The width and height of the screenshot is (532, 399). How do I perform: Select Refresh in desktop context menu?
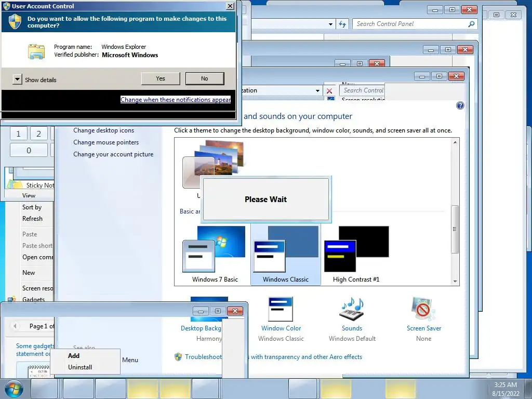pyautogui.click(x=33, y=219)
